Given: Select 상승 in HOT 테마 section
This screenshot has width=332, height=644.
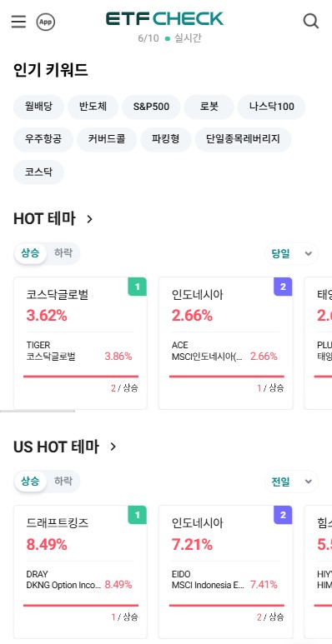Looking at the screenshot, I should [30, 253].
